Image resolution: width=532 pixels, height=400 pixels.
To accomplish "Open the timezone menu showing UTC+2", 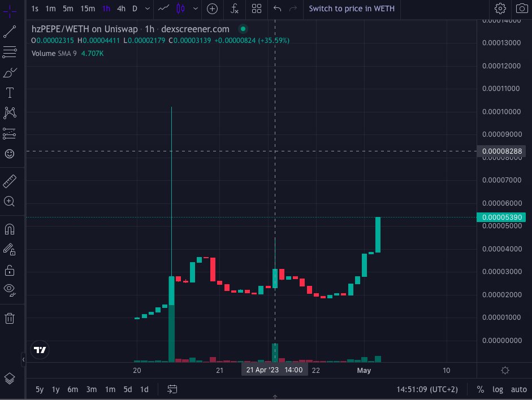I will (x=427, y=389).
